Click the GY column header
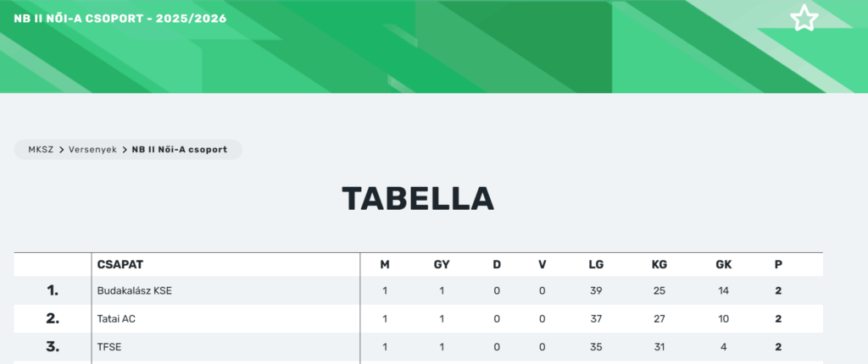Screen dimensions: 868x364 442,264
